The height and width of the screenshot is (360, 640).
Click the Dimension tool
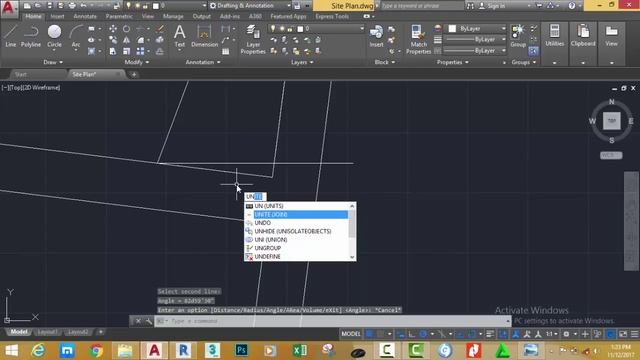pyautogui.click(x=204, y=36)
